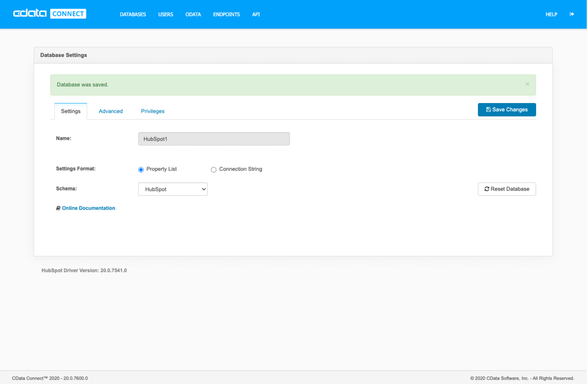The image size is (588, 384).
Task: Expand the Schema dropdown showing HubSpot
Action: (x=173, y=189)
